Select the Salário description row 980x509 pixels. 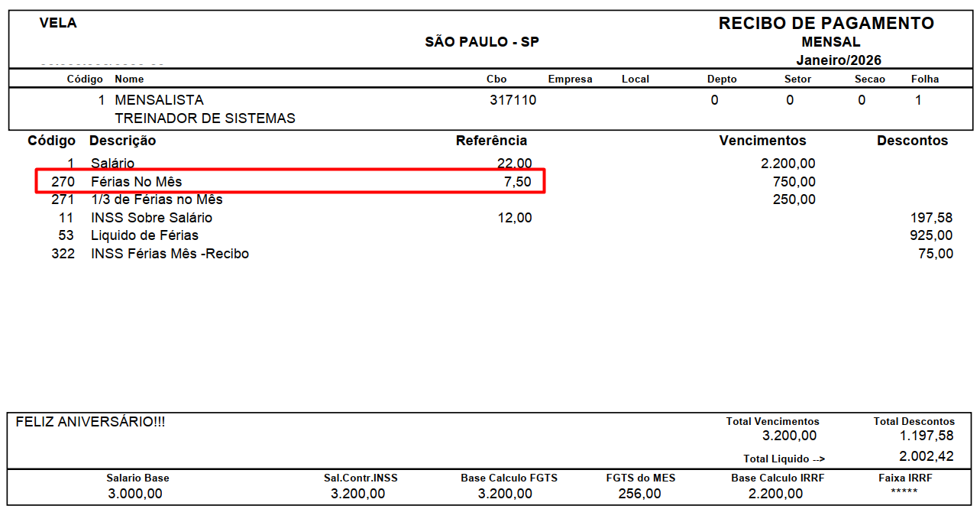click(x=112, y=163)
